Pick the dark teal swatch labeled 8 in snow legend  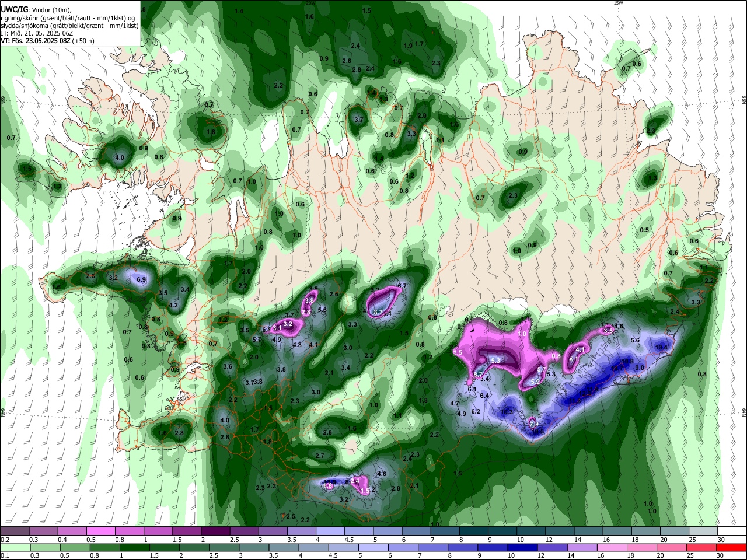pos(473,531)
